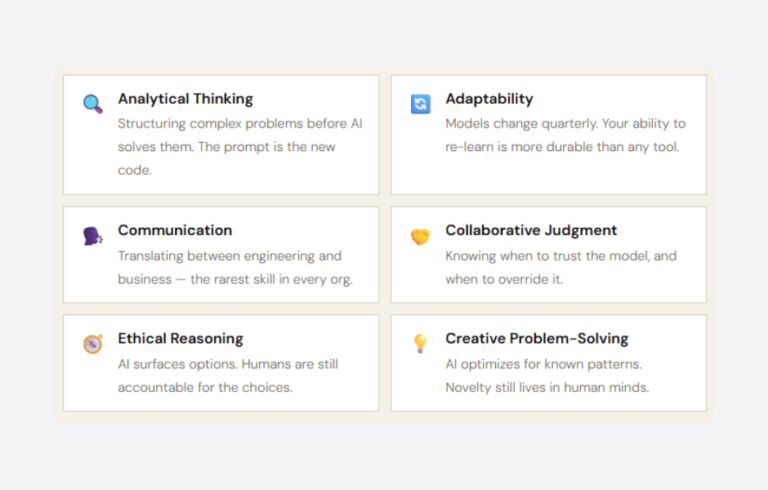Click the 'Knowing when to trust the model' text
This screenshot has width=768, height=490.
[561, 268]
